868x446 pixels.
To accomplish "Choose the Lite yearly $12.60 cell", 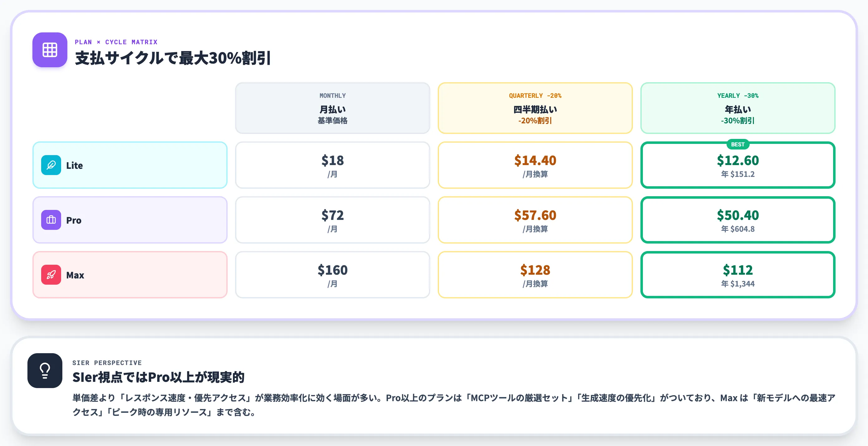I will 738,165.
